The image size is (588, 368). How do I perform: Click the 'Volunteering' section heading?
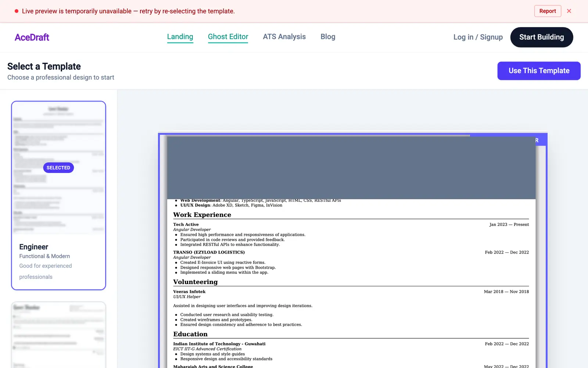tap(196, 282)
